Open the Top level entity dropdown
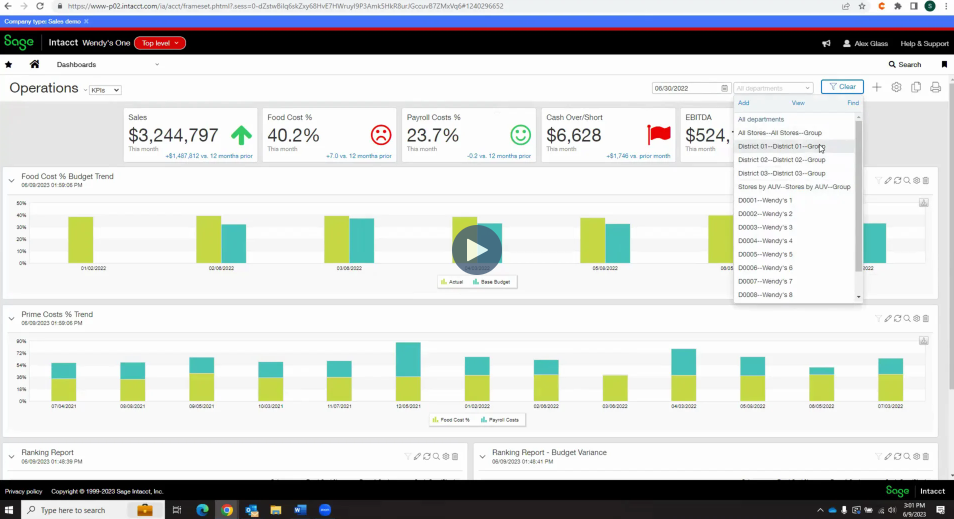 click(160, 43)
